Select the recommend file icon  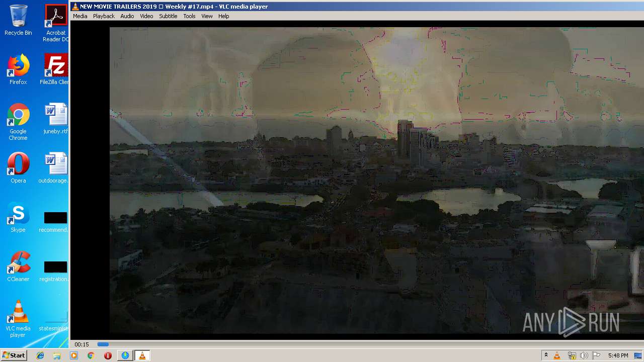[x=54, y=221]
